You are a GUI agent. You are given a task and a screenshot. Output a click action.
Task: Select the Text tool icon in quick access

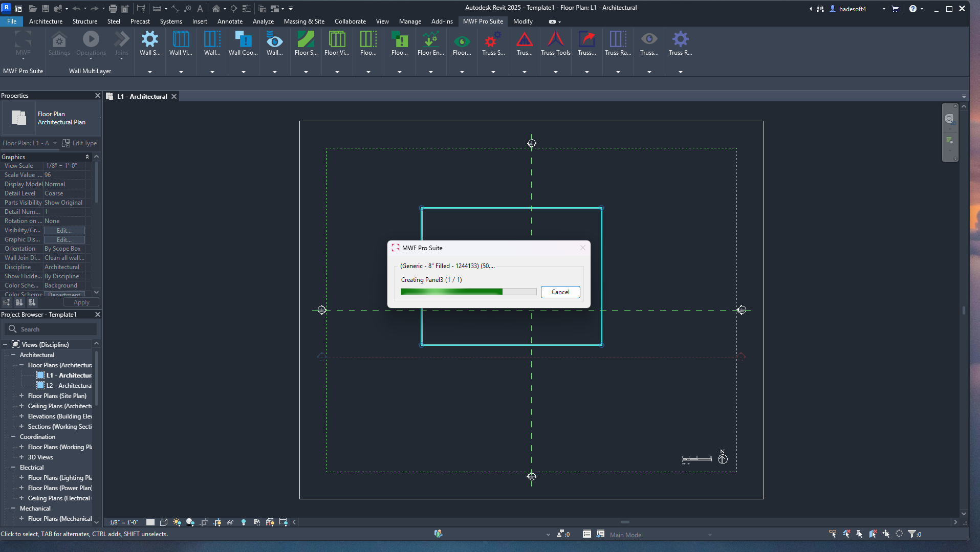[x=200, y=9]
